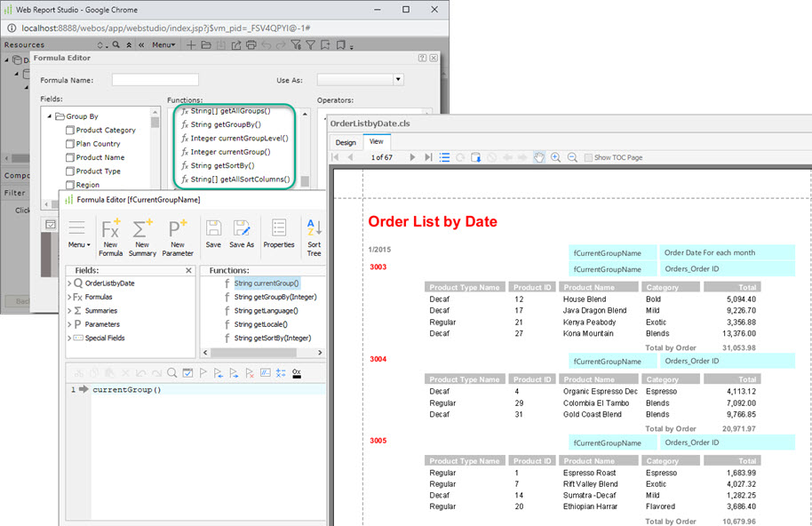The height and width of the screenshot is (526, 812).
Task: Click the Sort Tree A-Z icon
Action: (x=314, y=227)
